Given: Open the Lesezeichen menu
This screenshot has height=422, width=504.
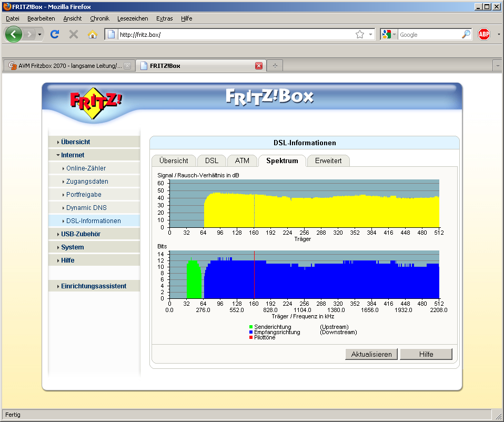Looking at the screenshot, I should [133, 18].
